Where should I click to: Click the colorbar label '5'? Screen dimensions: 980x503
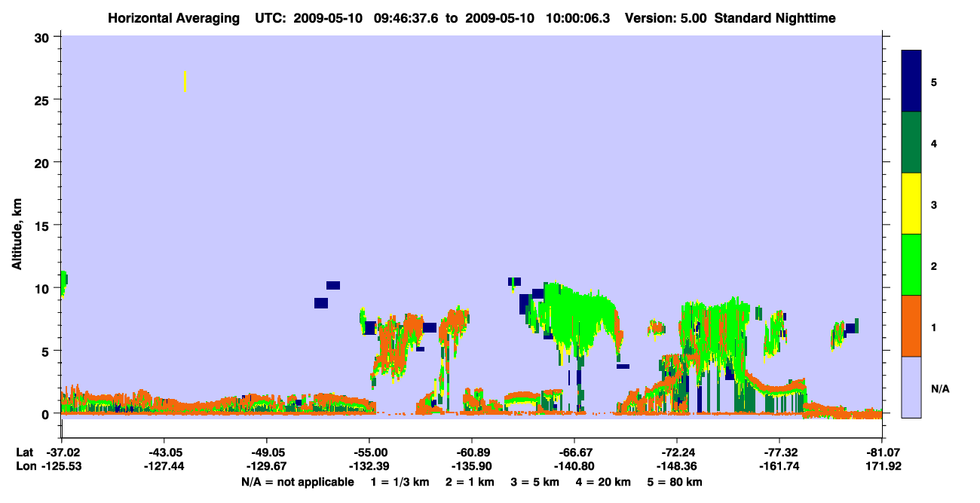[x=934, y=82]
